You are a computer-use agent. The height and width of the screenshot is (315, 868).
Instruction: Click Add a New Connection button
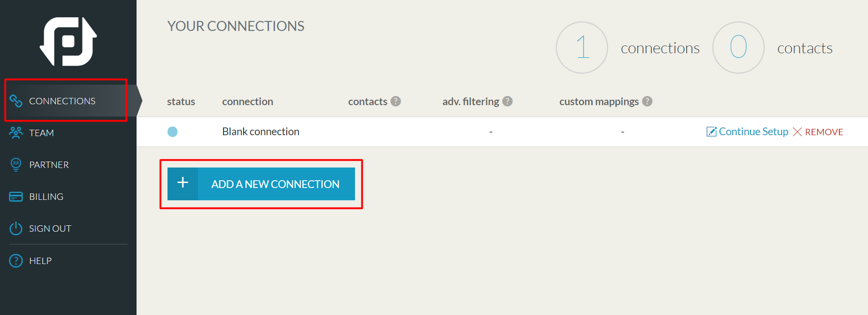tap(261, 184)
